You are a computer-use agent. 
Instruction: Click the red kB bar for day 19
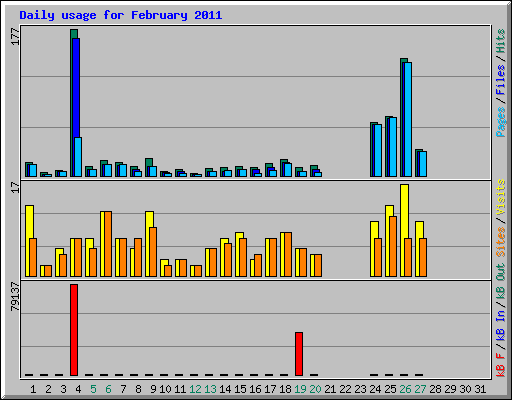[x=299, y=354]
